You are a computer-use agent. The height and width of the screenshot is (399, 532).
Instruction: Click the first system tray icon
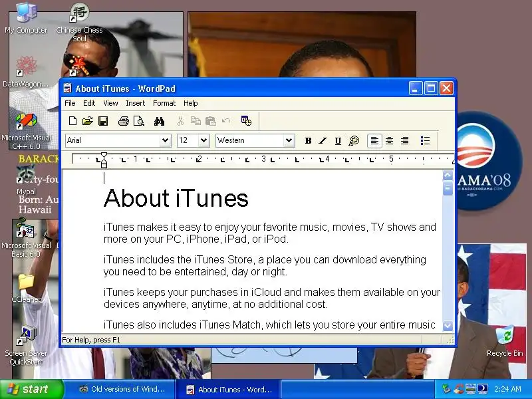[446, 389]
